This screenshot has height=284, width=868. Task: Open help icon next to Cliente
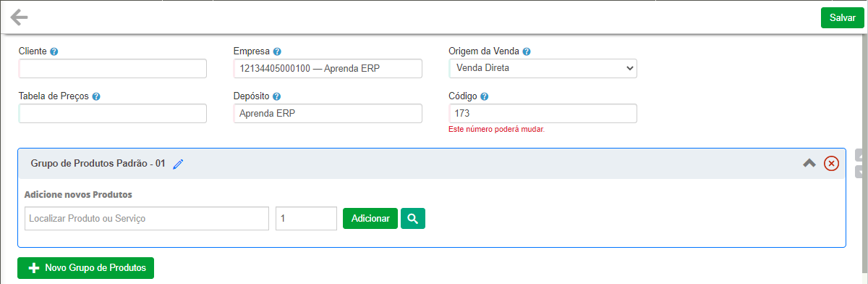(54, 52)
